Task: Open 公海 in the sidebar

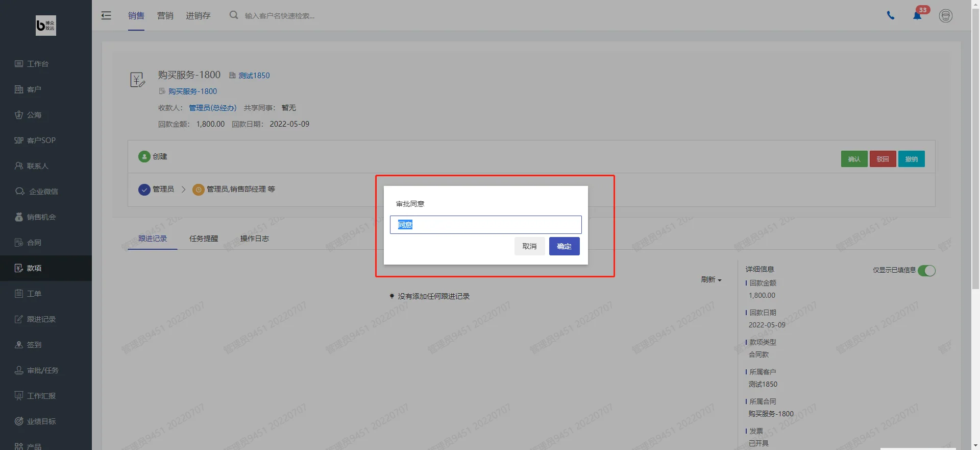Action: click(x=46, y=115)
